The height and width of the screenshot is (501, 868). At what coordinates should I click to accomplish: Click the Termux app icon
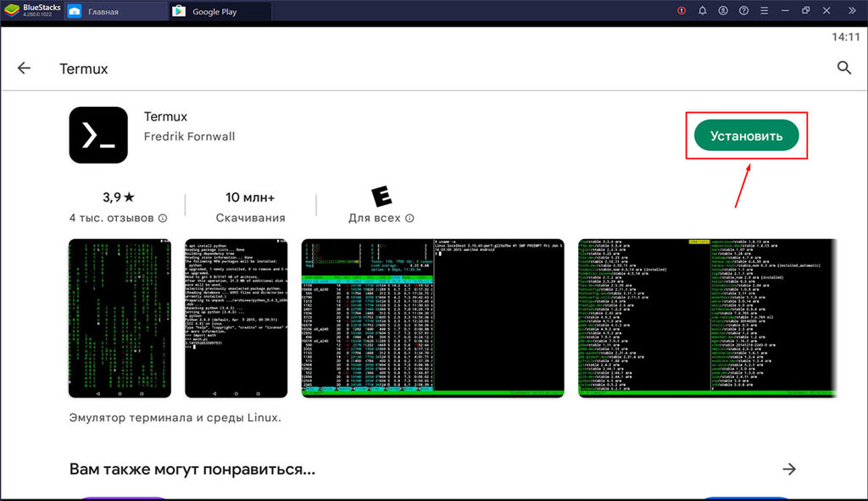coord(98,135)
